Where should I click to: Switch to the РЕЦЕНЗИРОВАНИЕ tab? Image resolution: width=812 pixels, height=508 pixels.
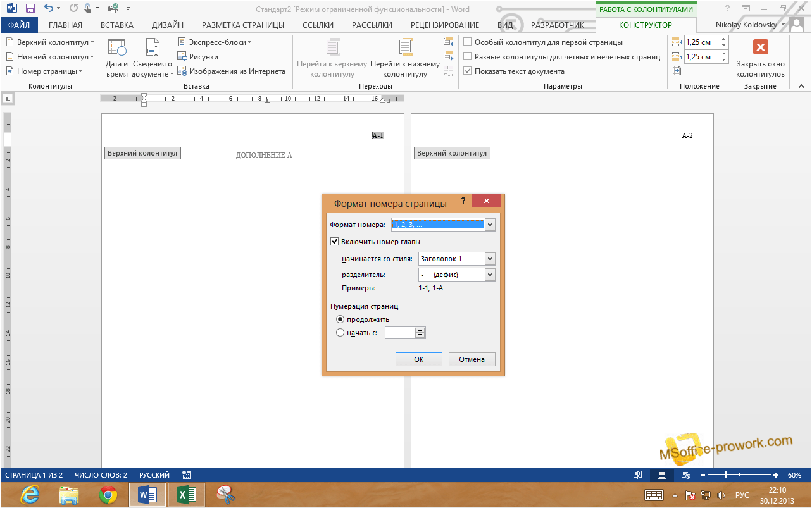(x=445, y=25)
